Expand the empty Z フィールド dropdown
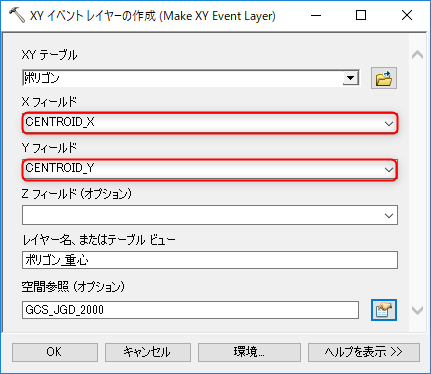The width and height of the screenshot is (431, 374). (210, 215)
